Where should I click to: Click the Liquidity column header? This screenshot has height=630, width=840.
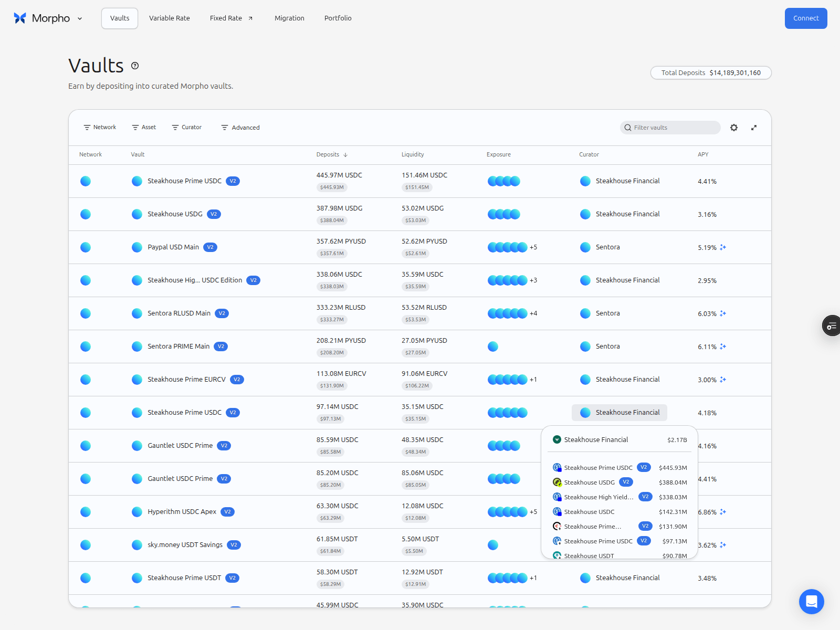tap(413, 155)
